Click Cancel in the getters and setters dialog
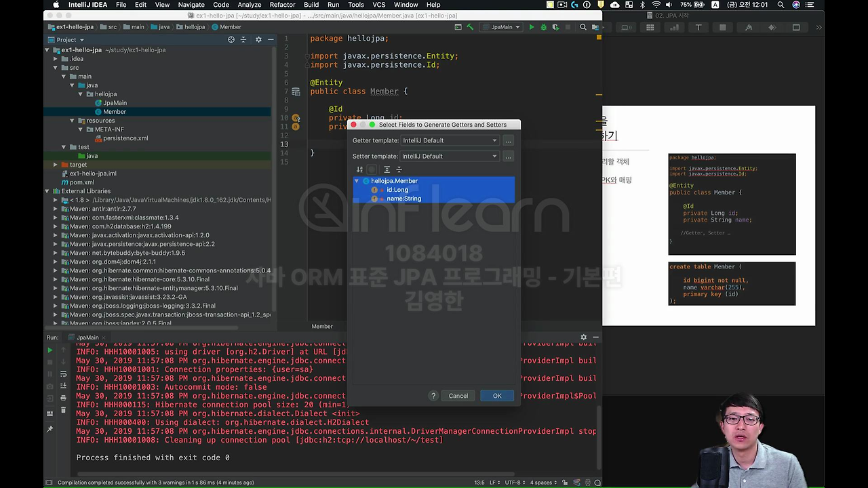The image size is (868, 488). tap(458, 396)
